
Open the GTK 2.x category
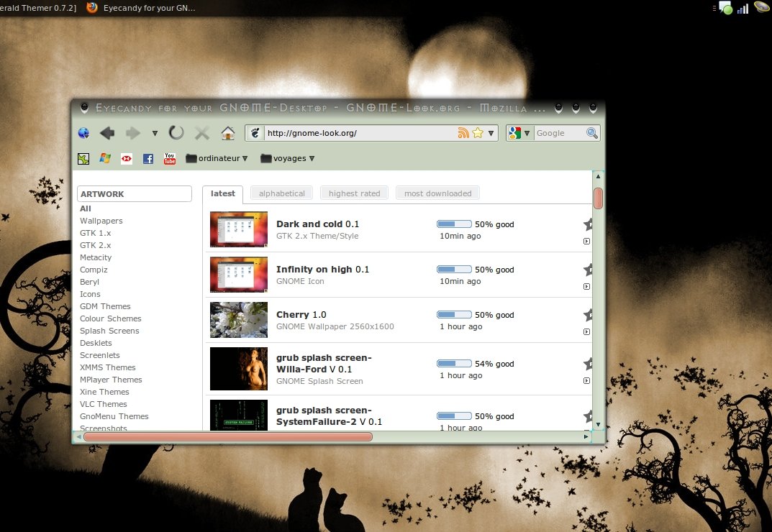96,245
